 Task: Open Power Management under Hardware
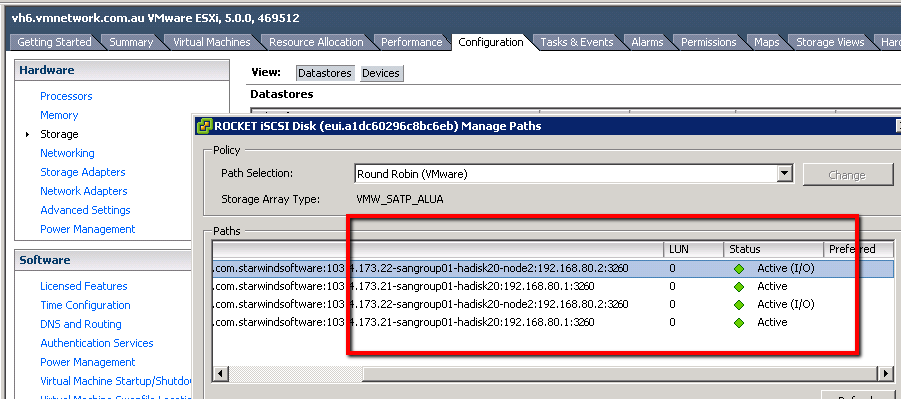coord(87,229)
